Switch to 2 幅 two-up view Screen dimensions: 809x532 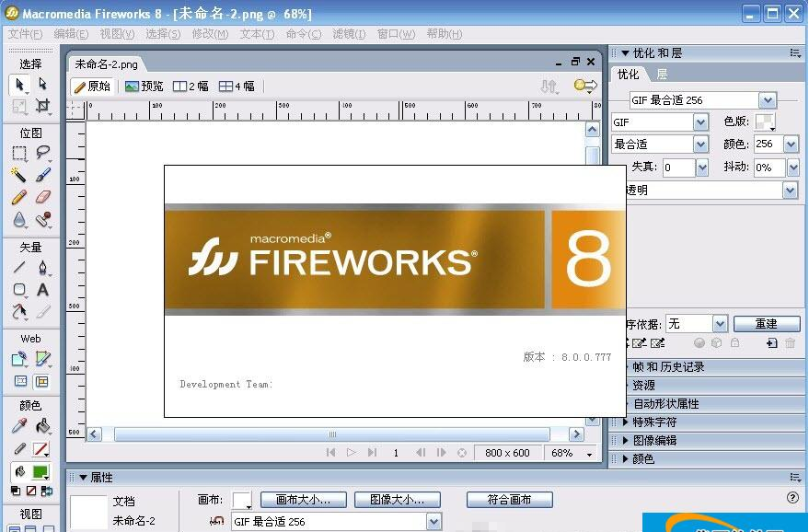[x=191, y=87]
